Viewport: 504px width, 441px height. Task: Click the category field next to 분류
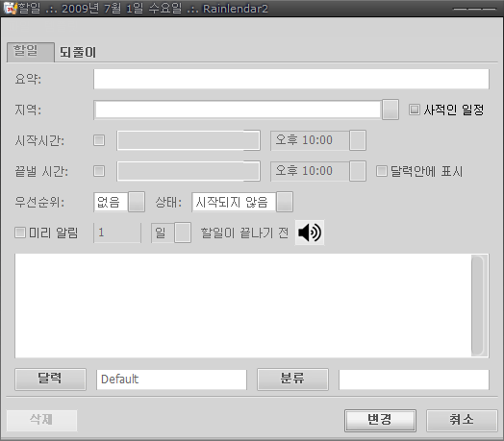click(414, 380)
